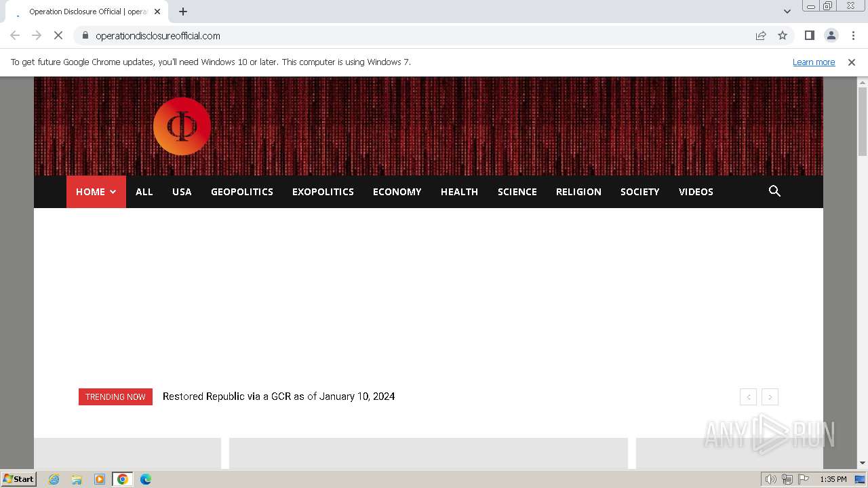Open the Chrome profile avatar
This screenshot has width=868, height=488.
(x=831, y=36)
